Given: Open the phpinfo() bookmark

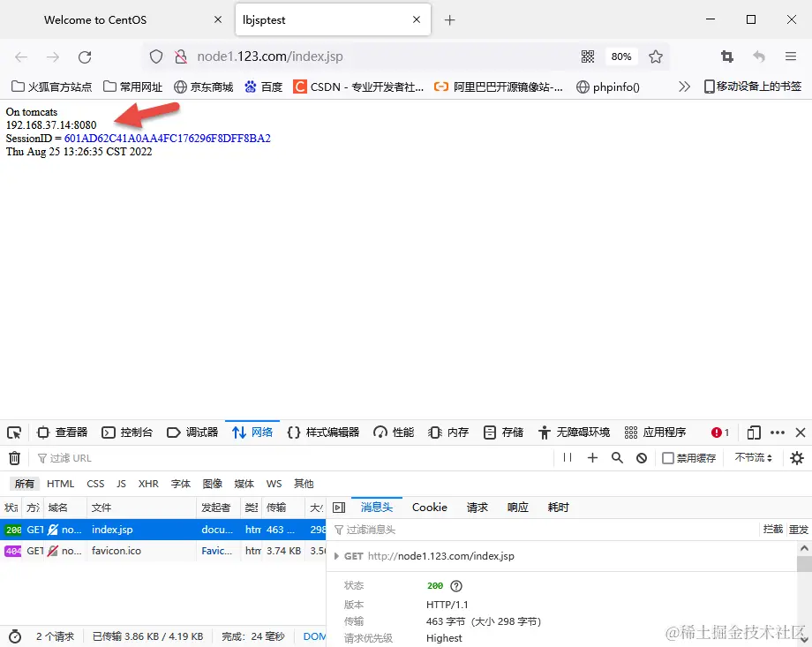Looking at the screenshot, I should point(608,87).
